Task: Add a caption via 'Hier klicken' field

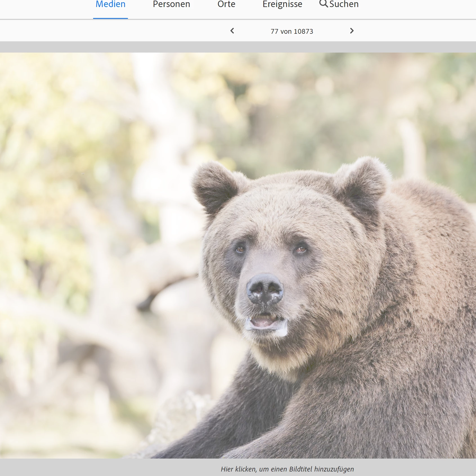Action: tap(287, 469)
